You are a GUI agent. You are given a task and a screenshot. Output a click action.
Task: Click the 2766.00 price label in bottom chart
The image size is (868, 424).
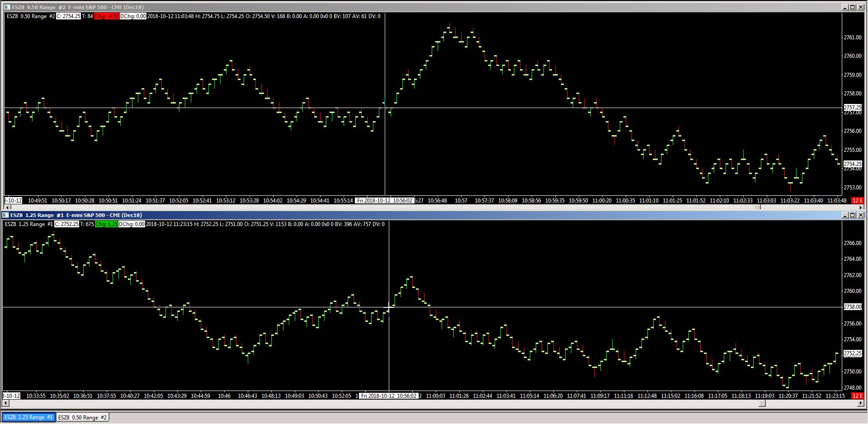pyautogui.click(x=853, y=243)
